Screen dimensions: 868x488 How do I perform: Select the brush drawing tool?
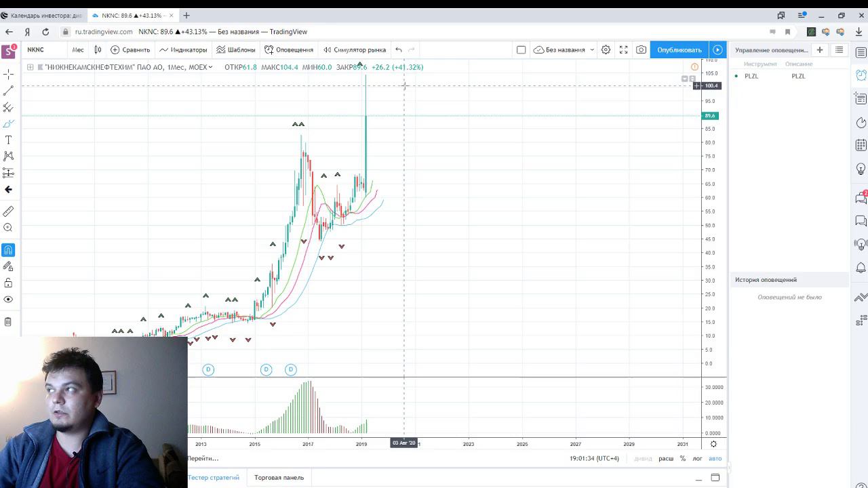click(8, 123)
